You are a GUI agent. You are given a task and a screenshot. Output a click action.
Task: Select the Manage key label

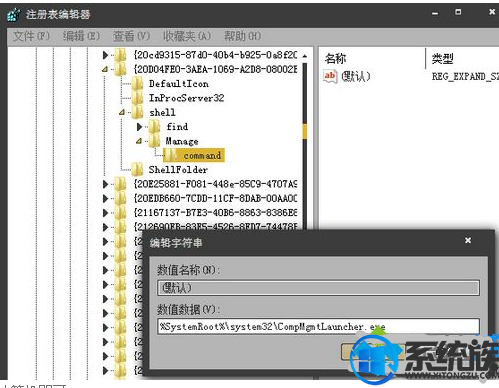(182, 141)
